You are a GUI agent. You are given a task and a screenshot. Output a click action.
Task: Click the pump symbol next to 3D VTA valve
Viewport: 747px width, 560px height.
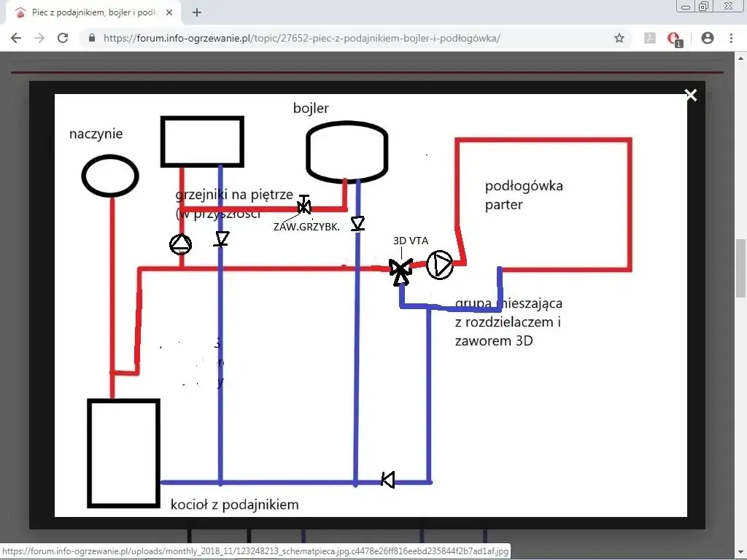[440, 265]
